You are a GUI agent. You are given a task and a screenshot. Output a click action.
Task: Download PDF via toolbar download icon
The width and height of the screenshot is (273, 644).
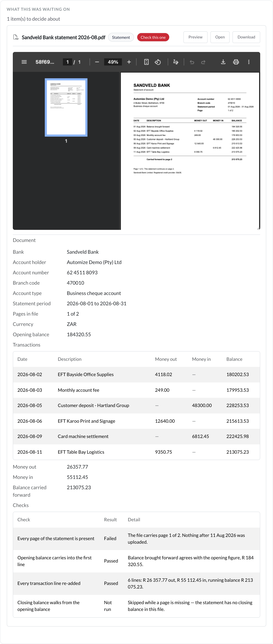click(223, 62)
